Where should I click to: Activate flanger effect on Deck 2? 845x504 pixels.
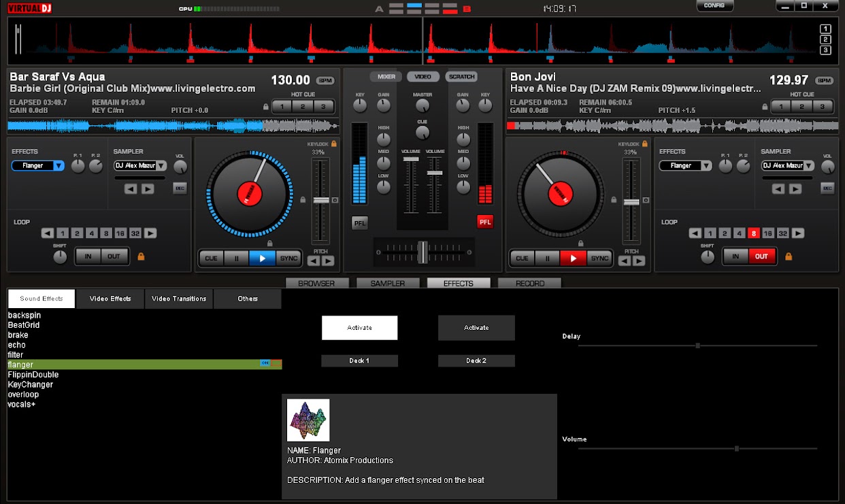(x=476, y=328)
